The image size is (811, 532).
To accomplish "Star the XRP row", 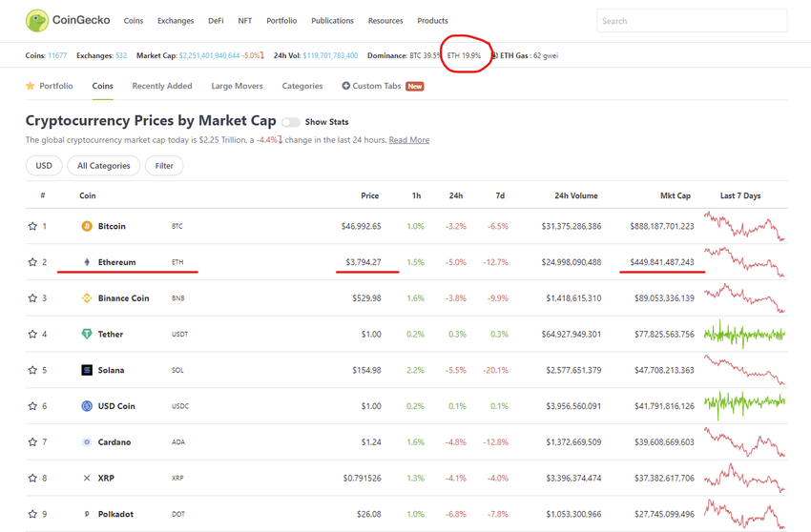I will (x=32, y=478).
